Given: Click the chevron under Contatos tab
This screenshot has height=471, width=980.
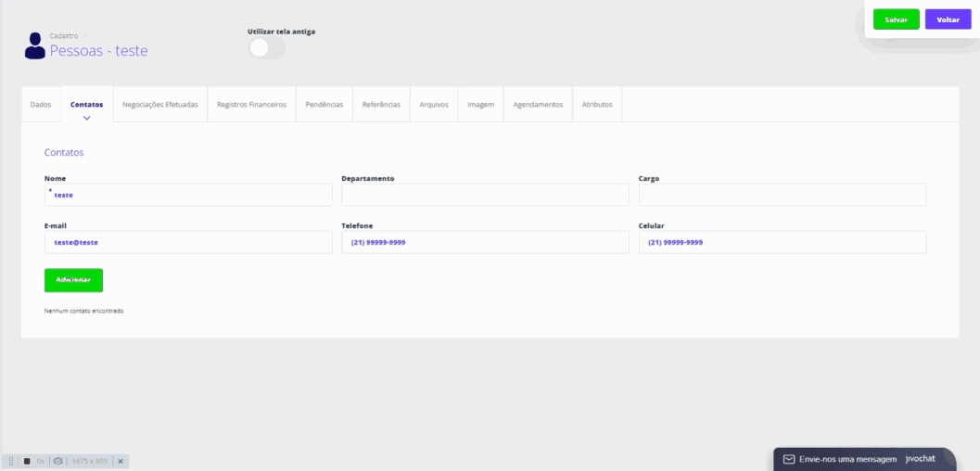Looking at the screenshot, I should coord(86,118).
